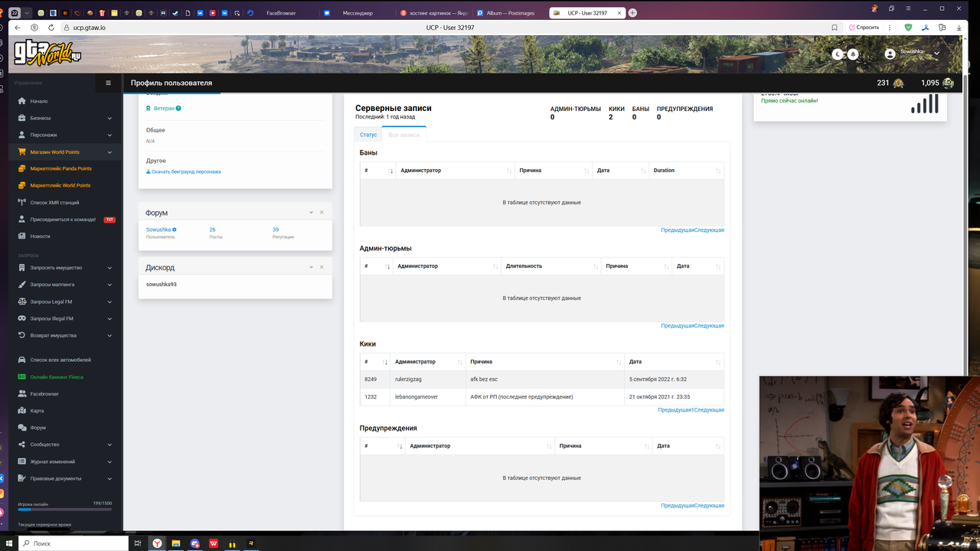
Task: Click 'rulerzigzag' administrator cell
Action: pyautogui.click(x=428, y=380)
